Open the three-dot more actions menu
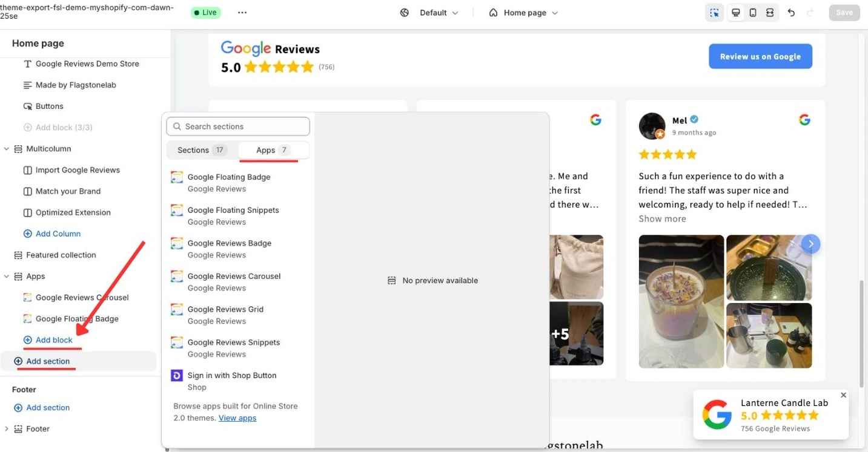This screenshot has height=452, width=868. [x=242, y=13]
